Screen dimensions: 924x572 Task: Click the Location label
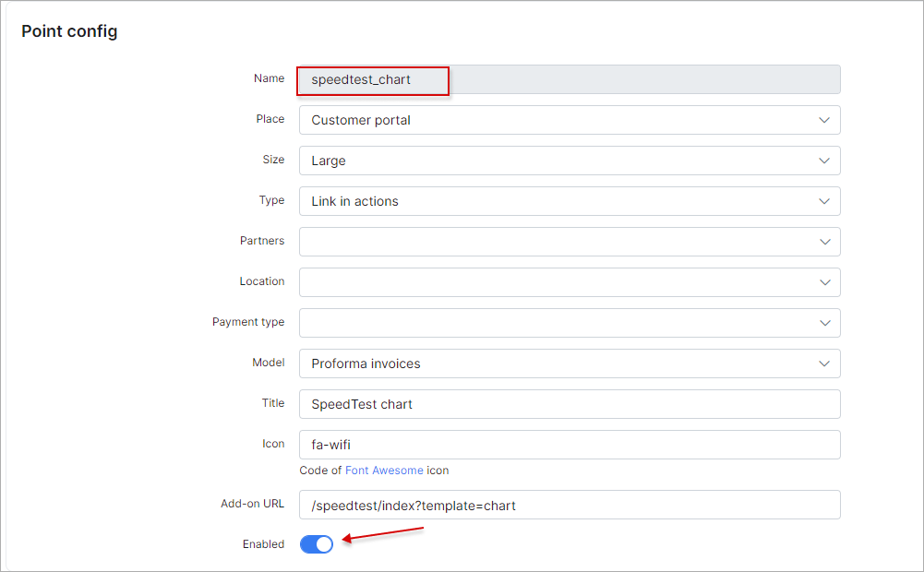[262, 281]
